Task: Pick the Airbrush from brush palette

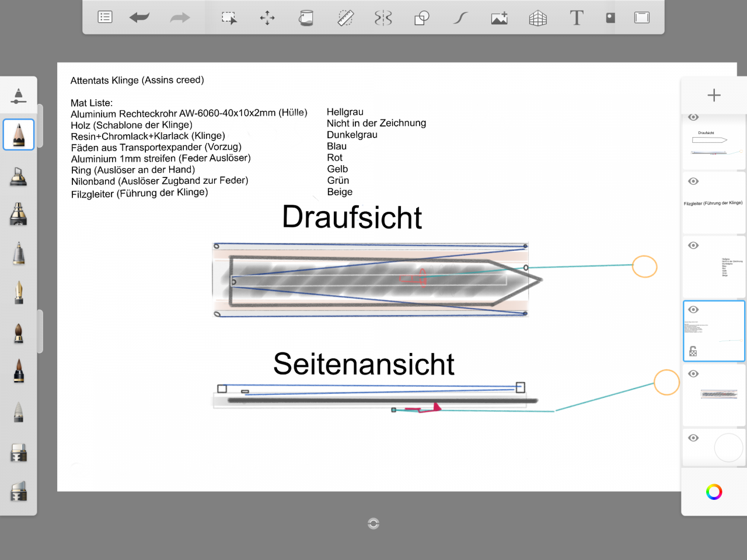Action: pos(19,176)
